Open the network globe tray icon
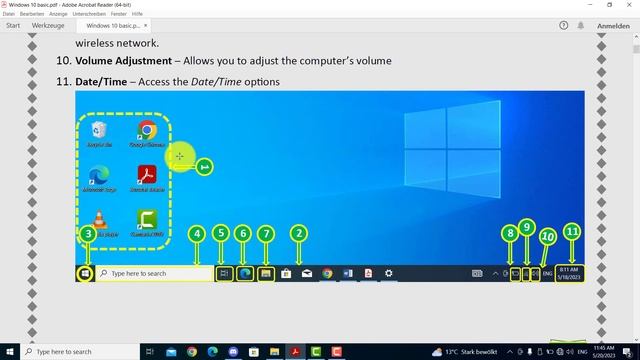Image resolution: width=640 pixels, height=360 pixels. (560, 351)
